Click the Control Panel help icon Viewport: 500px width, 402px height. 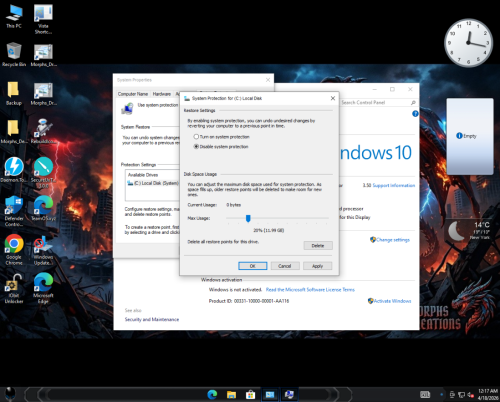415,114
